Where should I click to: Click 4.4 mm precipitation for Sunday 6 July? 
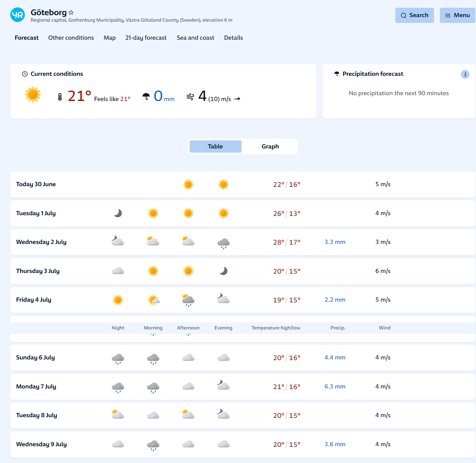335,357
